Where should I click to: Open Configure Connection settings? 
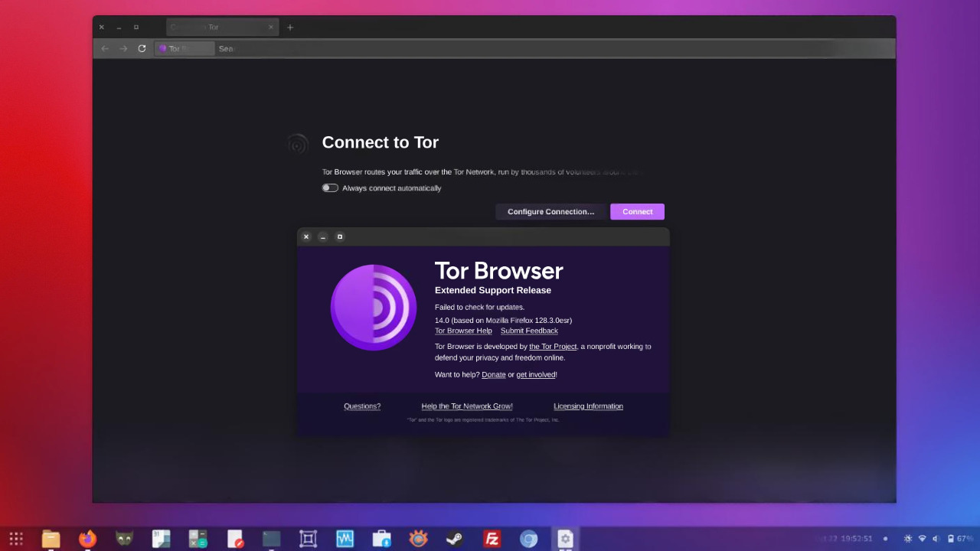click(x=550, y=212)
